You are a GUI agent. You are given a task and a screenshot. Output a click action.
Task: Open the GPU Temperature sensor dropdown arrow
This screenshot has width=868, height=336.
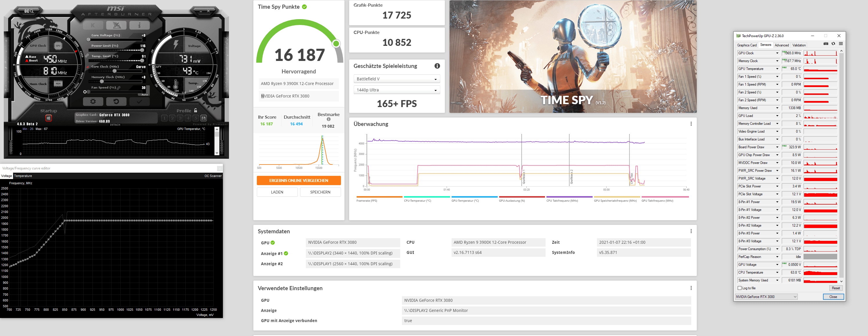(x=777, y=69)
